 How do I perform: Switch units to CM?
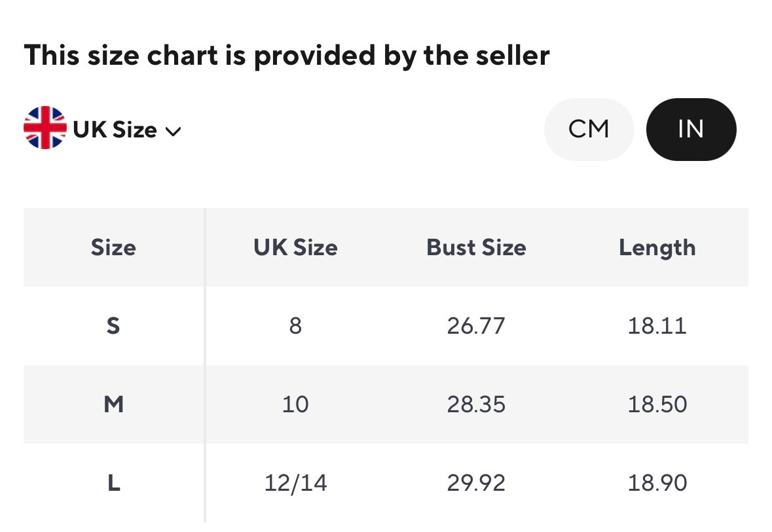[589, 129]
